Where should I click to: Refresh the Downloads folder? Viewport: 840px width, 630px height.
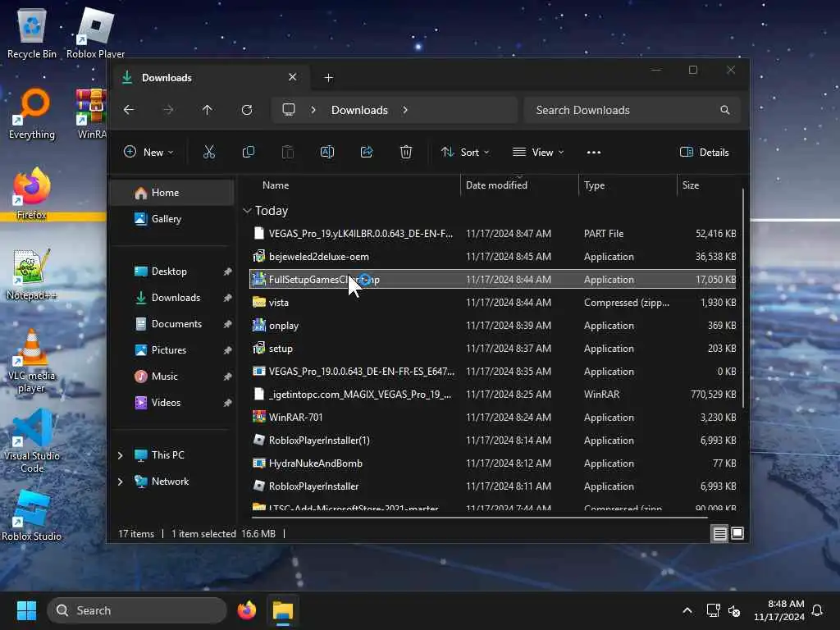click(x=247, y=110)
